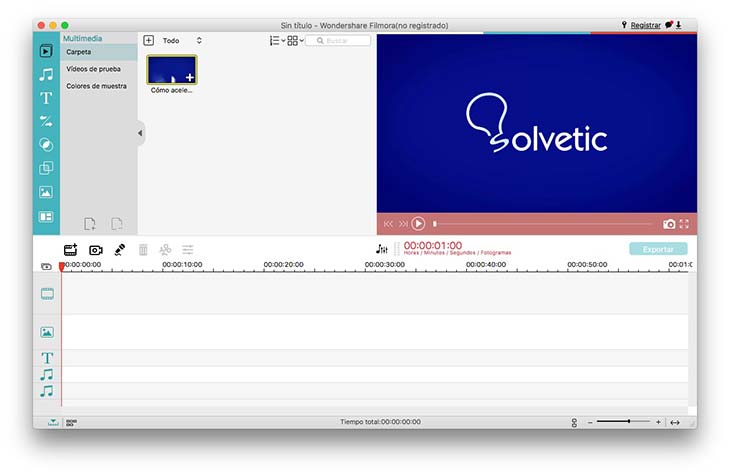Click the preview progress slider

pos(543,224)
